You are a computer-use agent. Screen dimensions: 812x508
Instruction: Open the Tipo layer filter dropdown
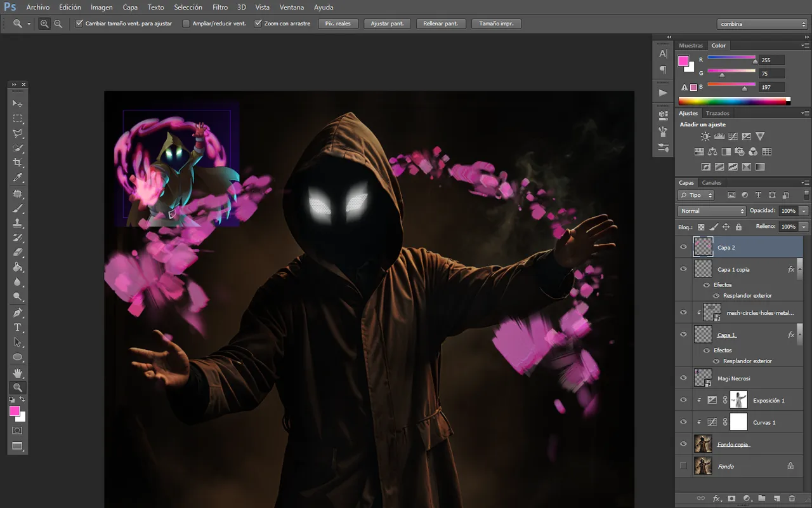696,196
